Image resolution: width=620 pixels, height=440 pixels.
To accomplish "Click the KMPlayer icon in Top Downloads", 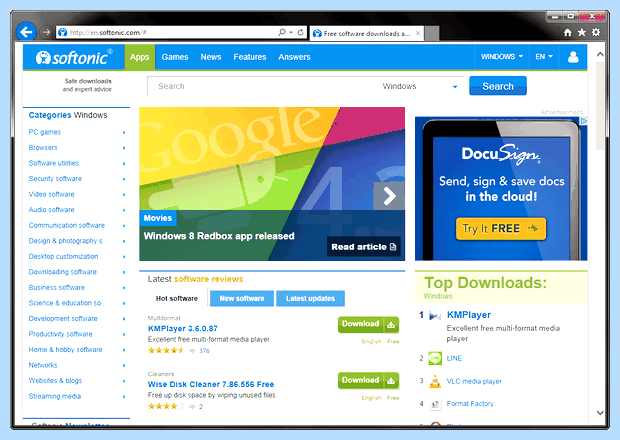I will click(x=435, y=315).
